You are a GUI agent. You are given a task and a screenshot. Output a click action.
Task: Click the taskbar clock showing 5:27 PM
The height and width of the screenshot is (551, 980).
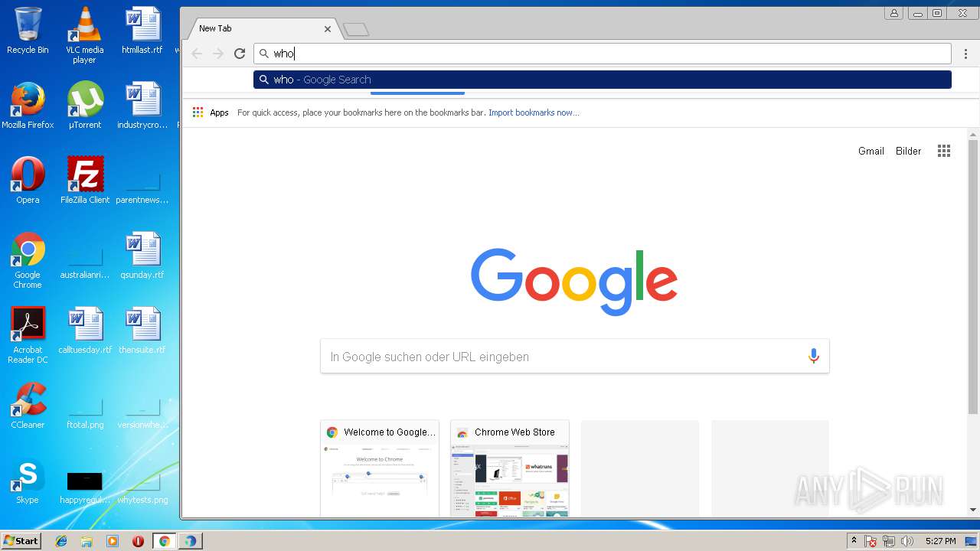pos(940,541)
